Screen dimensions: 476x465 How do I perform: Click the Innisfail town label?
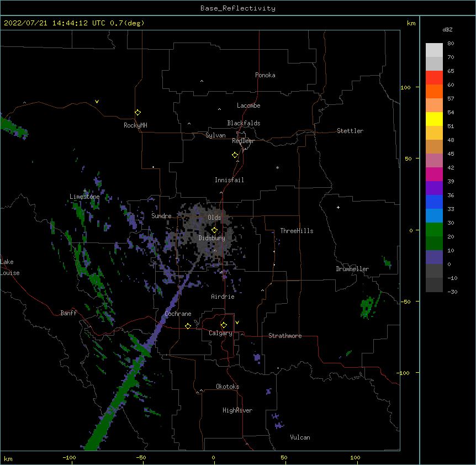[x=229, y=180]
